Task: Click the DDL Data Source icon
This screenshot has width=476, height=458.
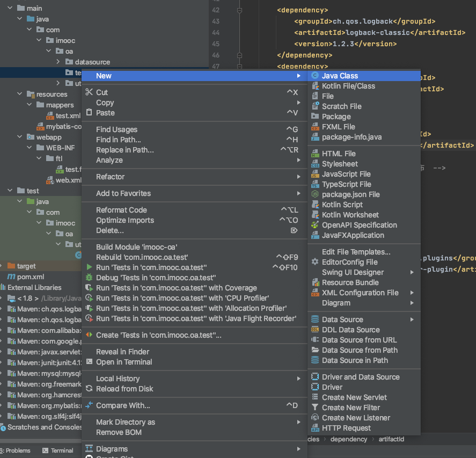Action: [x=315, y=330]
